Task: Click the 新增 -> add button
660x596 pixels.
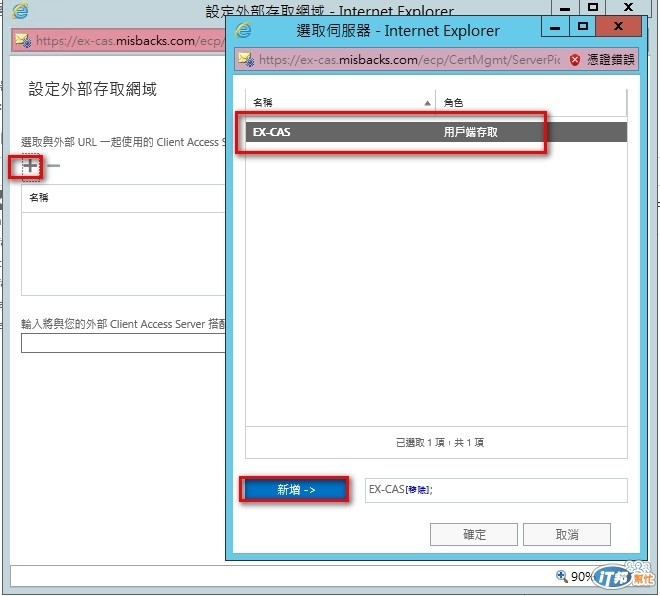Action: click(x=295, y=490)
